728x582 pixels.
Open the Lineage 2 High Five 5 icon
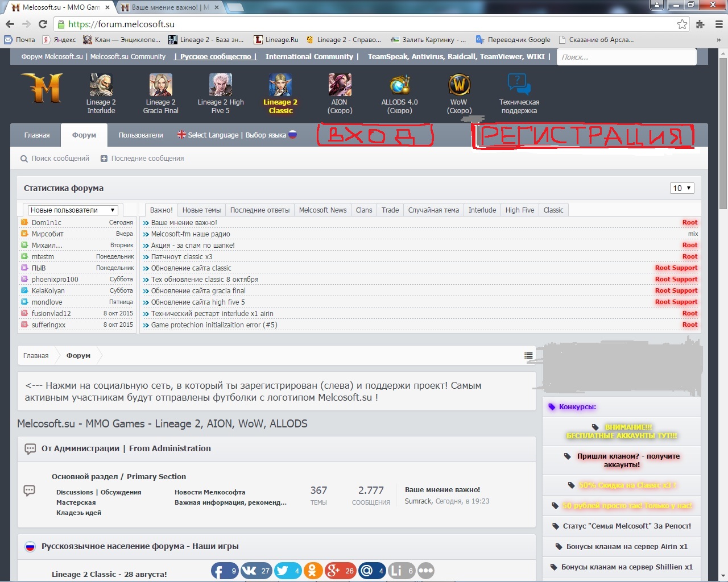(x=221, y=85)
